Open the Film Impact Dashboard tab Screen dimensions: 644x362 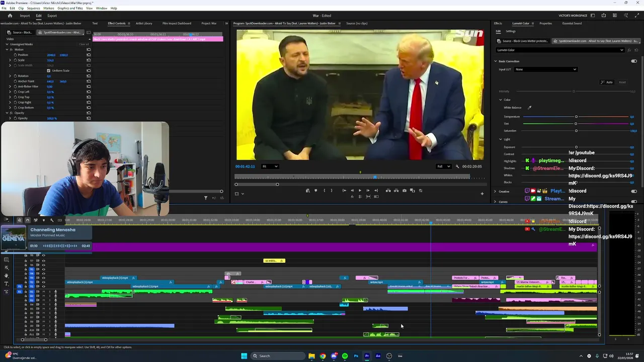pos(177,23)
